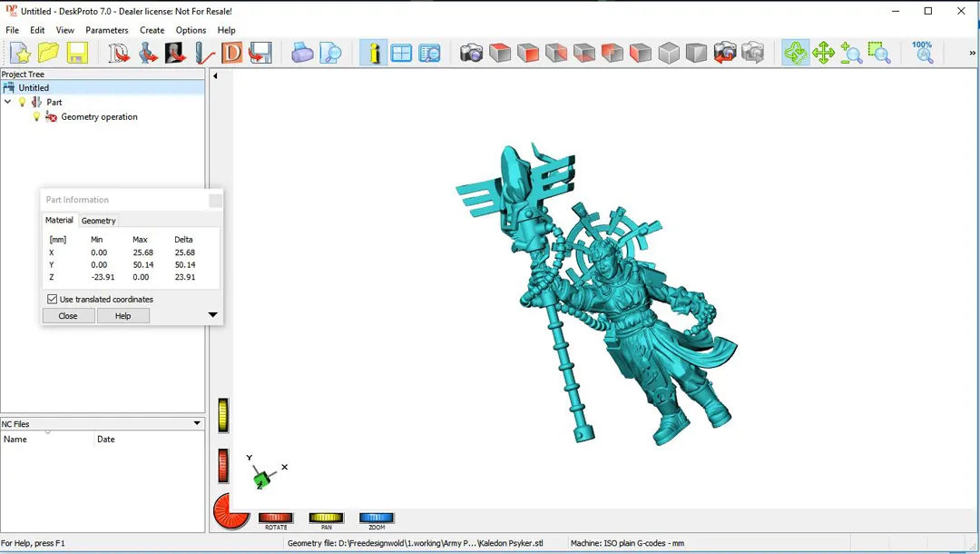This screenshot has height=554, width=980.
Task: Collapse the Part tree node
Action: click(7, 102)
